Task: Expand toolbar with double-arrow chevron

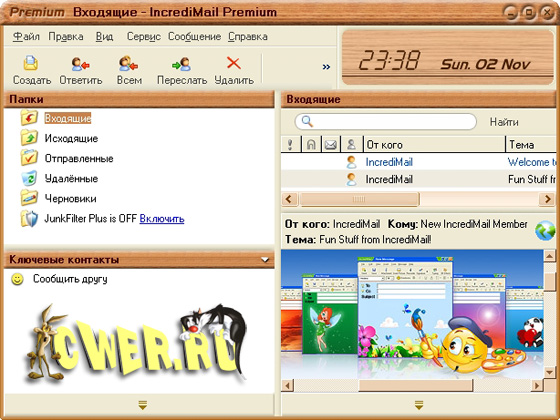Action: pyautogui.click(x=326, y=67)
